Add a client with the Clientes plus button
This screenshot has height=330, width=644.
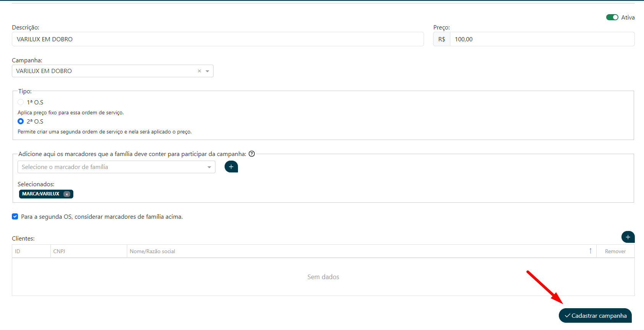(x=628, y=237)
